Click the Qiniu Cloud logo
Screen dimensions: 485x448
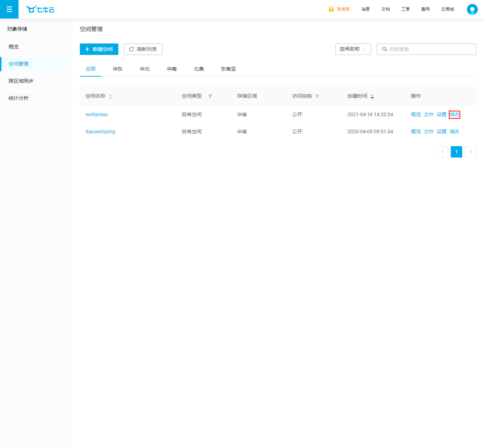[40, 9]
